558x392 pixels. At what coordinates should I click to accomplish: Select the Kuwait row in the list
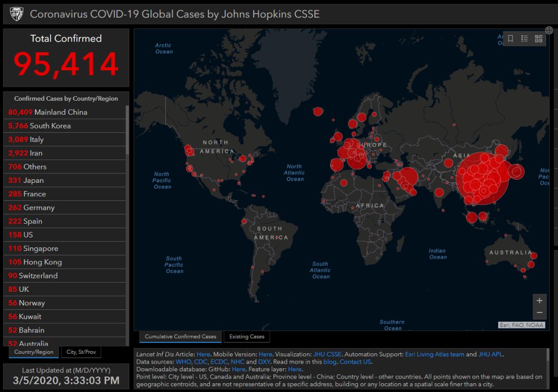pos(65,317)
